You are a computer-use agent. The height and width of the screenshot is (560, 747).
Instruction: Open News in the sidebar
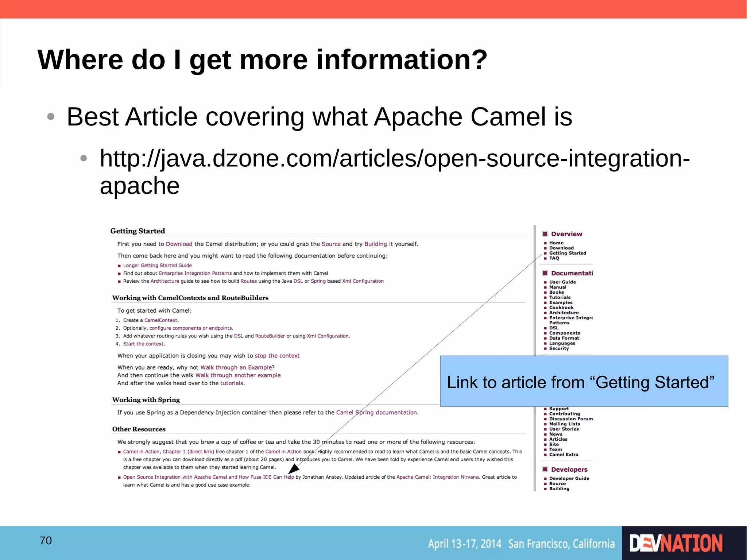click(556, 434)
